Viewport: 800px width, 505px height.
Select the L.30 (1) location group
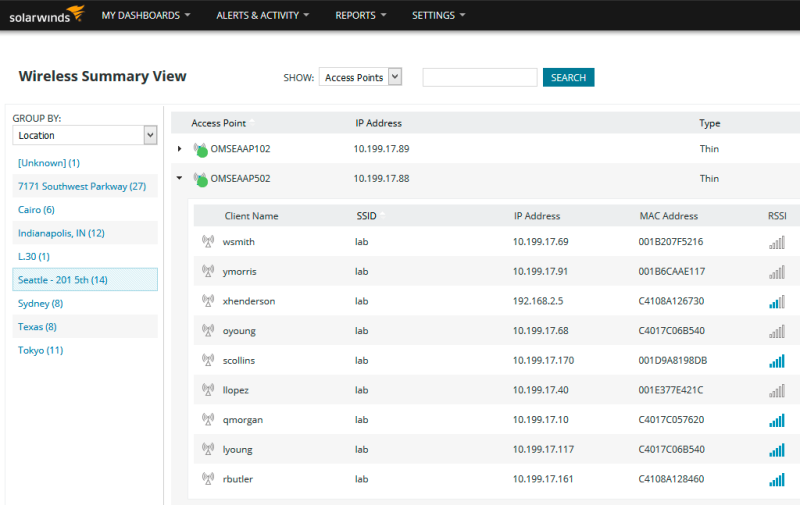click(34, 257)
